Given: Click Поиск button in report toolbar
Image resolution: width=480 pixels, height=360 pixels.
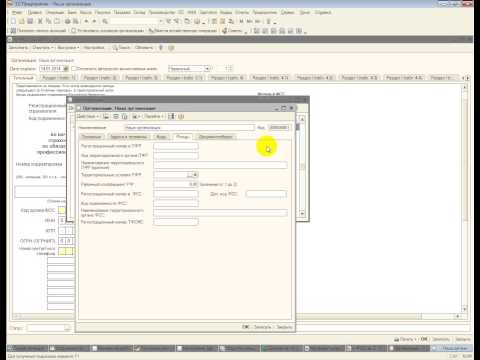Looking at the screenshot, I should coord(121,48).
